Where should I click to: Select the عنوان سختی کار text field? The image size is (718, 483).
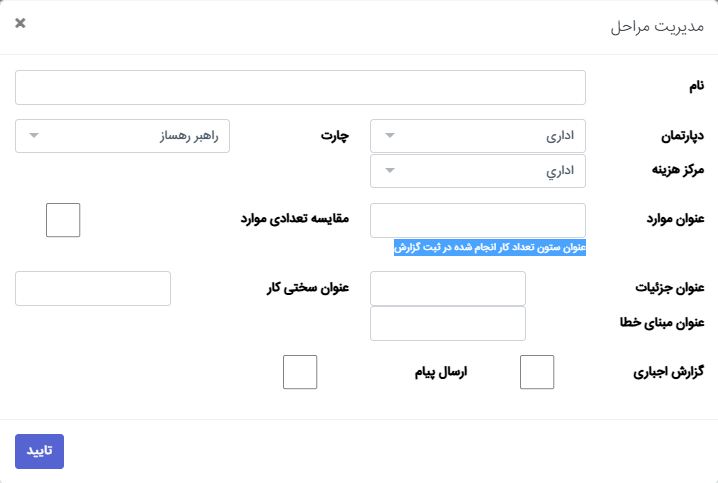click(x=93, y=288)
